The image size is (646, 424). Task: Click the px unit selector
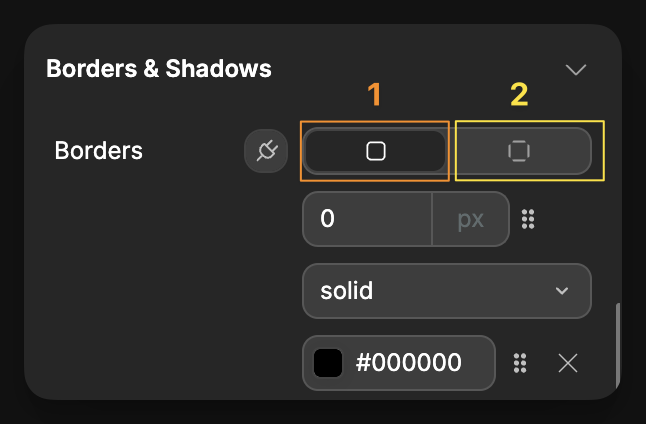pyautogui.click(x=470, y=219)
